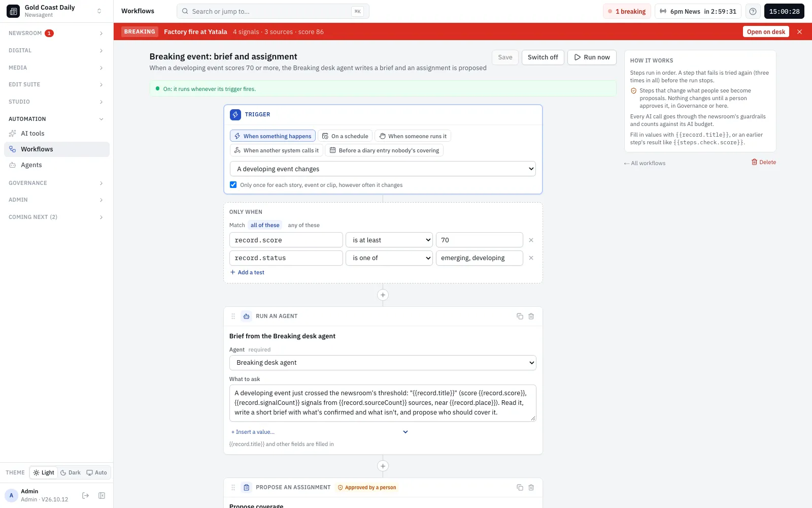Select 'When someone runs it' trigger type
This screenshot has height=508, width=812.
point(413,136)
